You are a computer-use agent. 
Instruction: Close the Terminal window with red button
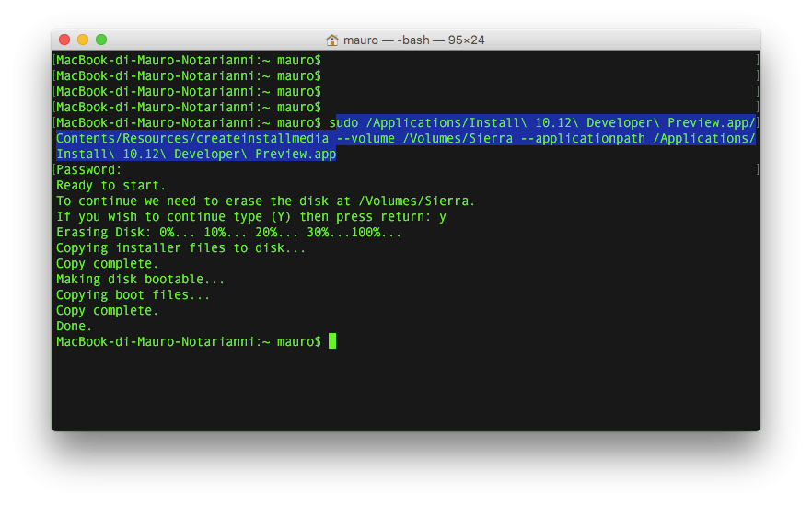click(64, 40)
